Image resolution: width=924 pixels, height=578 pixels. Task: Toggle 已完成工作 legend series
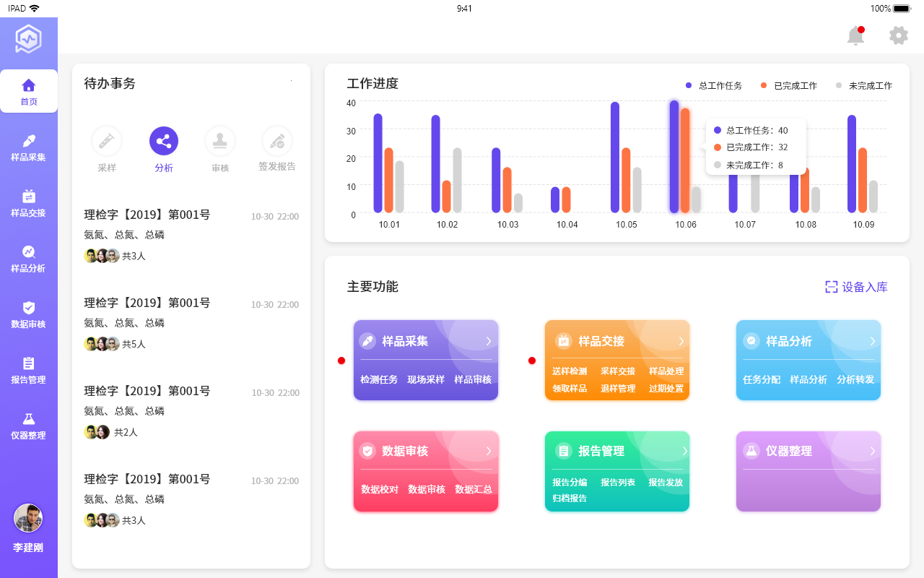point(789,85)
